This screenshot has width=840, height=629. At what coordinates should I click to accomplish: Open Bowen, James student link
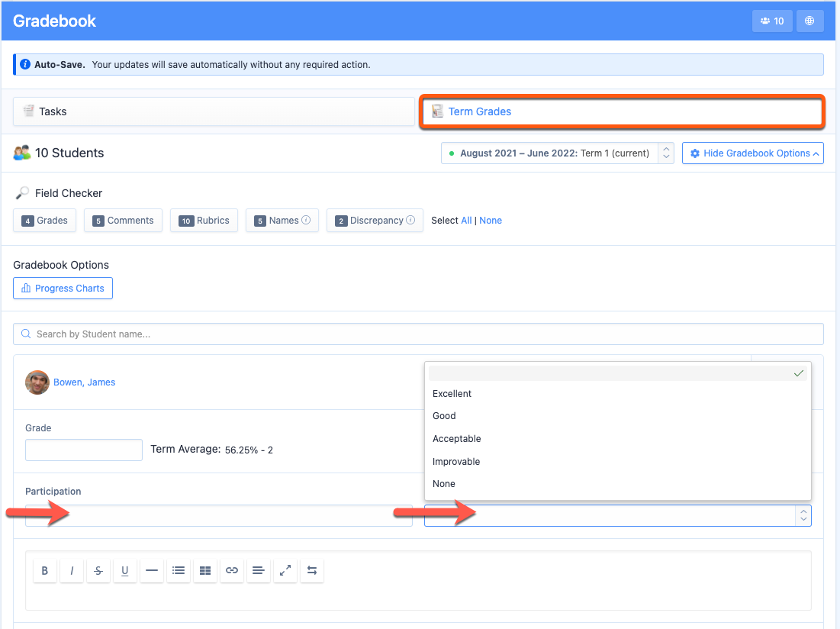tap(84, 382)
